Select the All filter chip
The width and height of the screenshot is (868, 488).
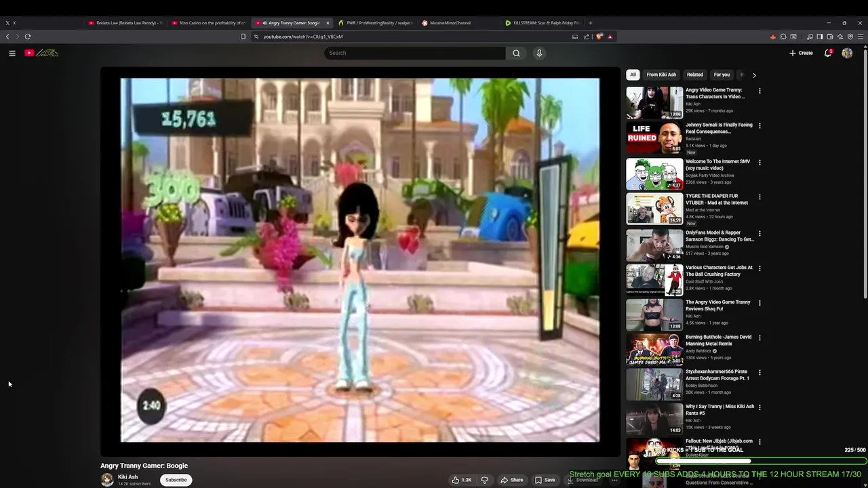[x=633, y=75]
